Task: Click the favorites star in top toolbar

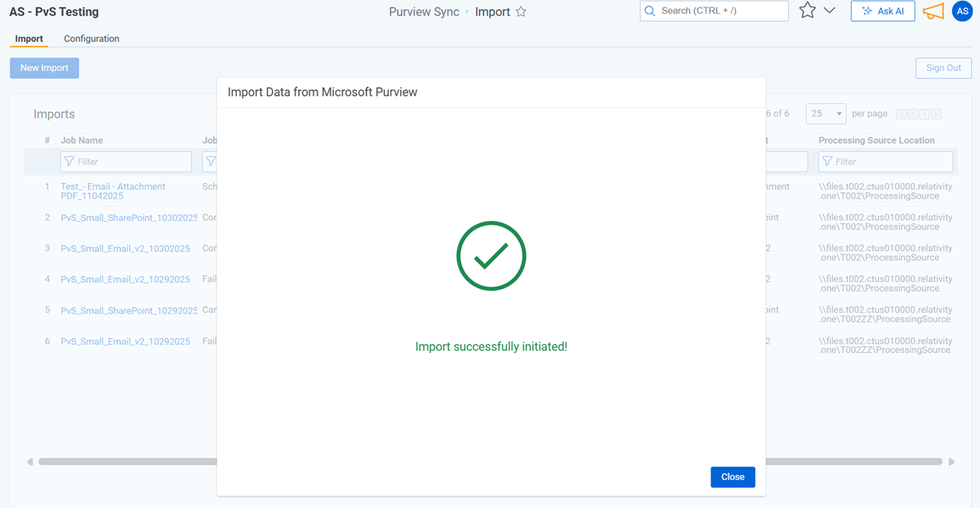Action: click(x=807, y=11)
